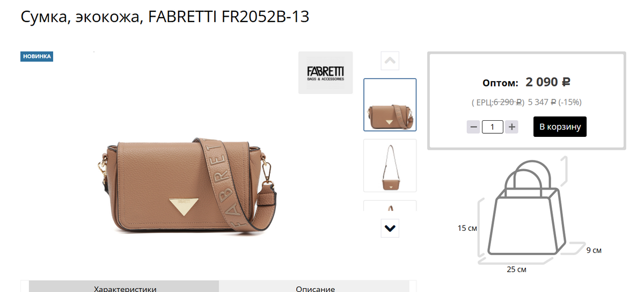Add item with В корзину button

(x=560, y=127)
